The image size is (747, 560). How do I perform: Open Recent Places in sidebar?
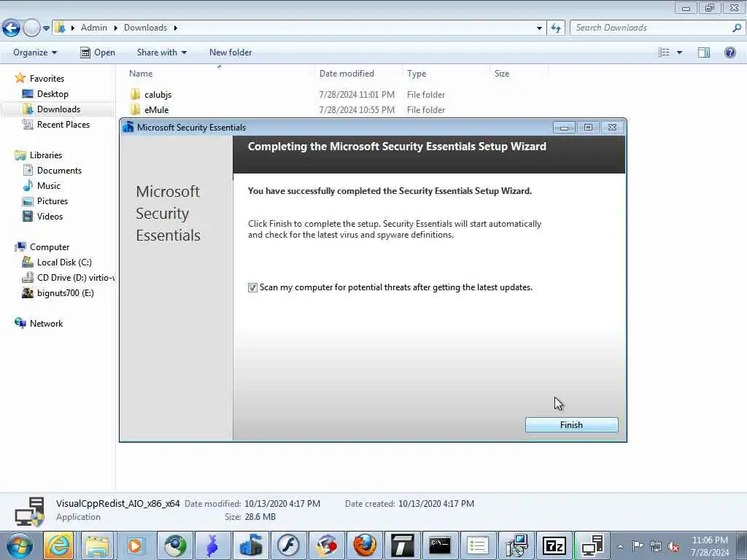pos(63,124)
